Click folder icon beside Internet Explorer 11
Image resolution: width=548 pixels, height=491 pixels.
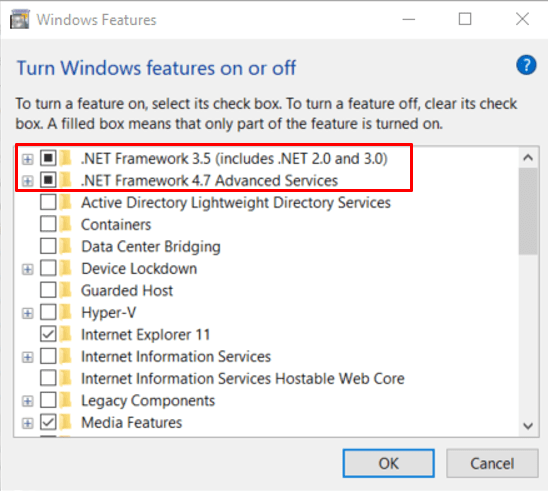click(65, 334)
